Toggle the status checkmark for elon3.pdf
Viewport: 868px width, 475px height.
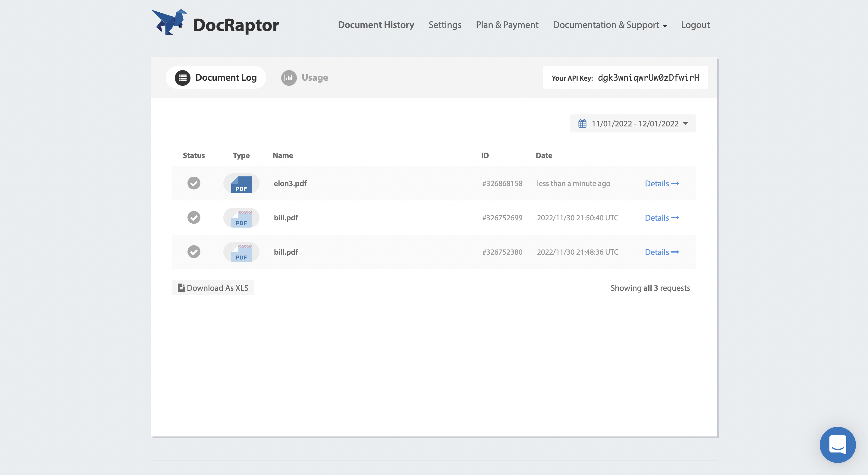pos(194,184)
